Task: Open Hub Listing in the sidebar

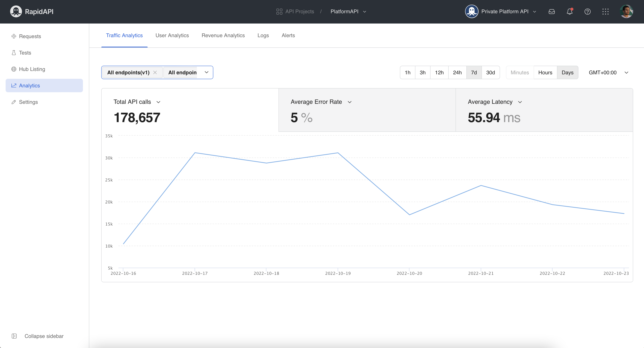Action: tap(44, 69)
